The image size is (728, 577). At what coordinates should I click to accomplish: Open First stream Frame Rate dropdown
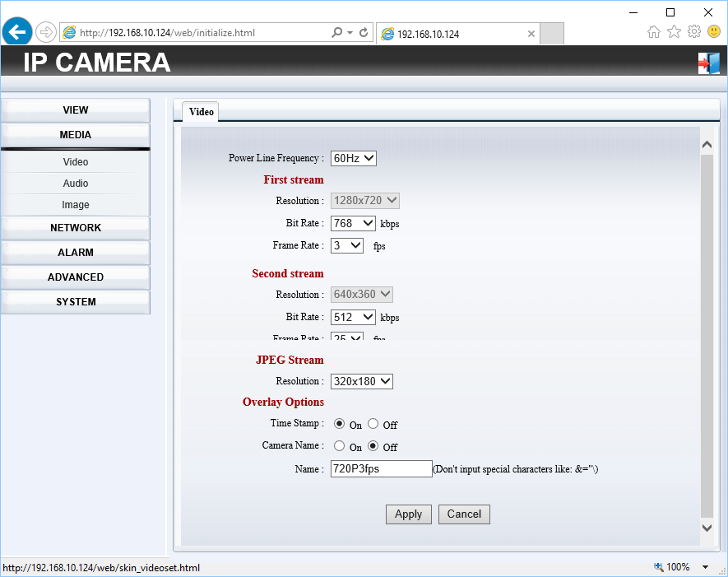click(347, 246)
